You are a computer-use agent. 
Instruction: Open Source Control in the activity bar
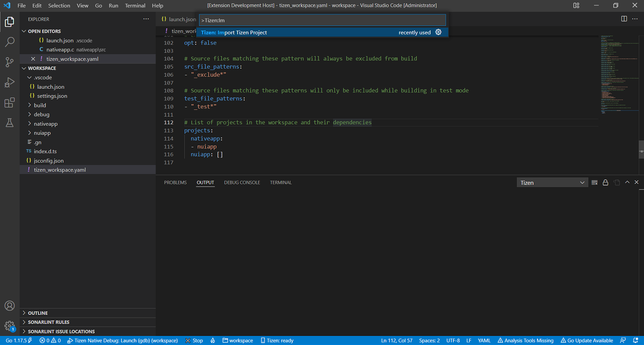10,62
